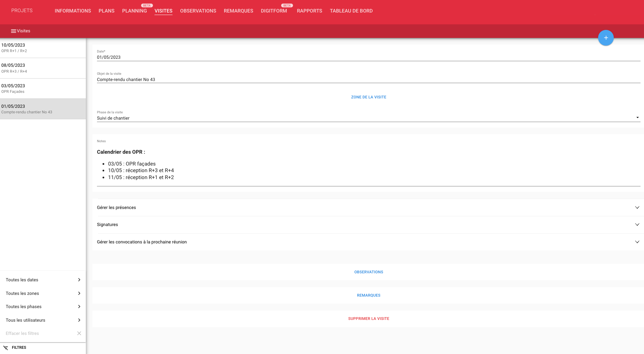Expand the Gérer les présences section
The height and width of the screenshot is (354, 644).
click(637, 208)
